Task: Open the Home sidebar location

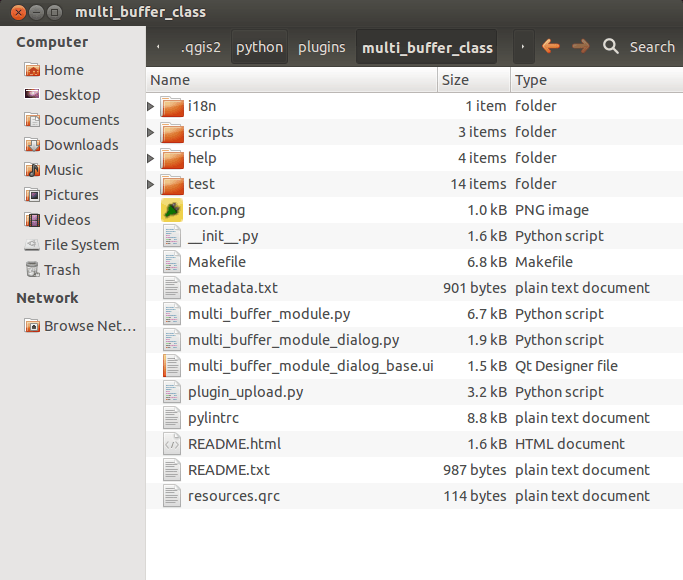Action: pyautogui.click(x=54, y=70)
